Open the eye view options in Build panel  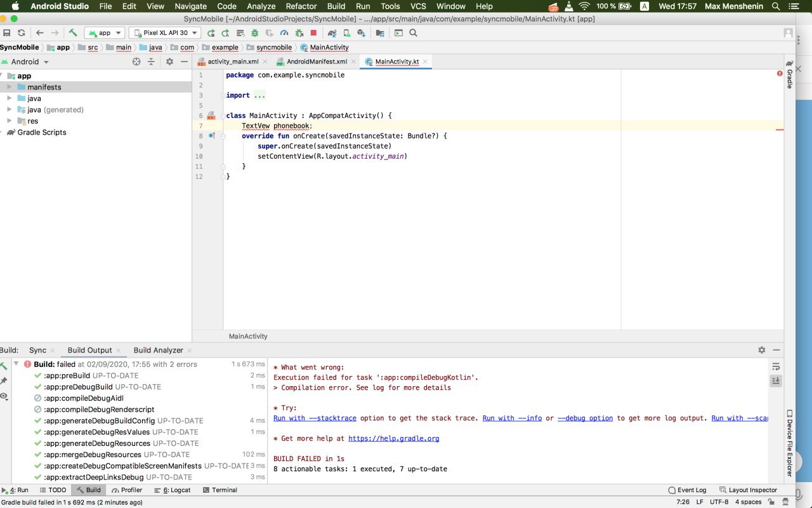4,396
